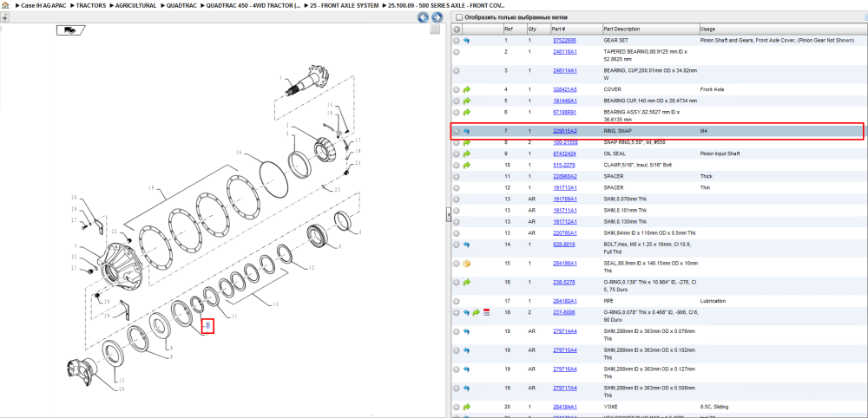Open part number 248118A1 link
868x418 pixels.
pos(565,51)
